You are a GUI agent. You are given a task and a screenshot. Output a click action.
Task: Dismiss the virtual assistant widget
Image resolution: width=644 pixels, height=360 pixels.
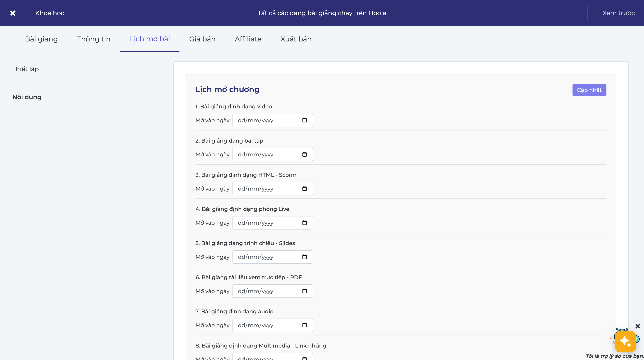(x=638, y=326)
